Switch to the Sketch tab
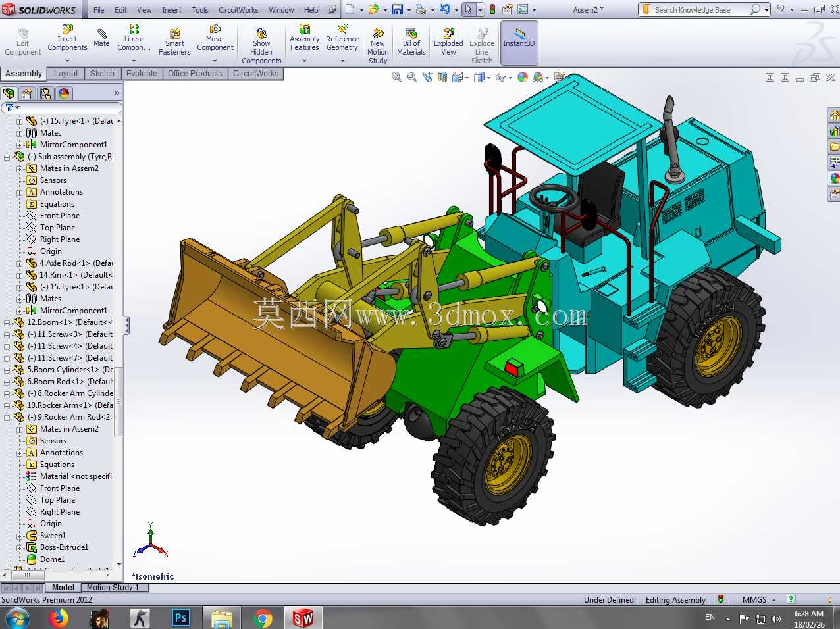The image size is (840, 629). pos(102,74)
